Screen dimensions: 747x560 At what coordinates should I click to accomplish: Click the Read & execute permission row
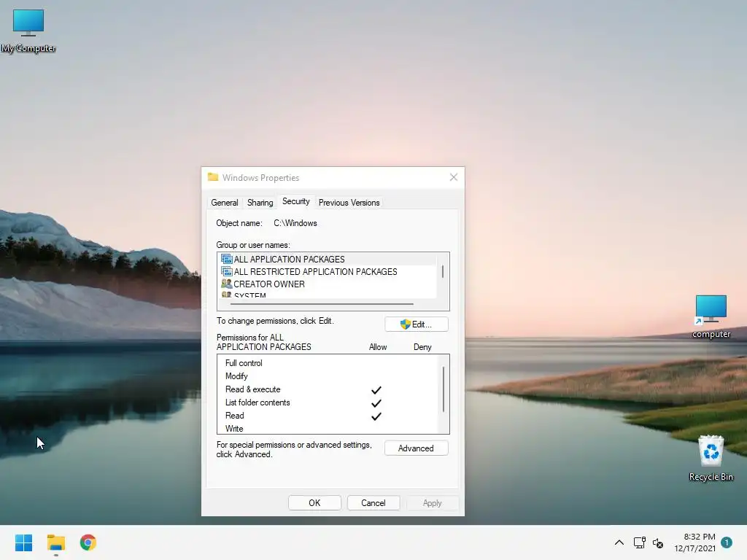pos(328,389)
